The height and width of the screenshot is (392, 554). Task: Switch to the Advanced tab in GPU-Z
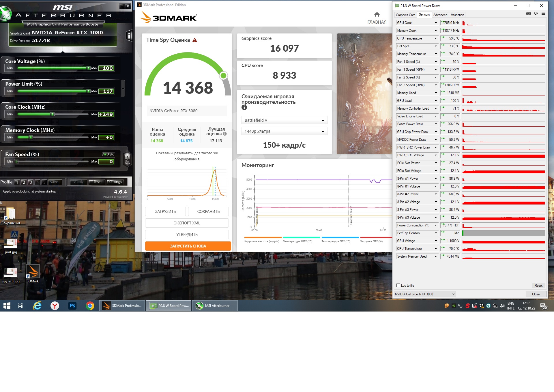point(440,15)
